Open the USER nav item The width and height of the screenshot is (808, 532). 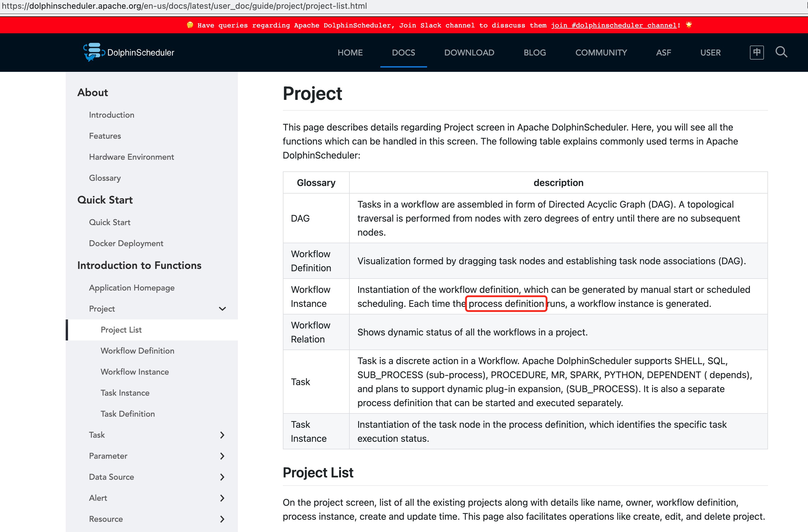(710, 53)
